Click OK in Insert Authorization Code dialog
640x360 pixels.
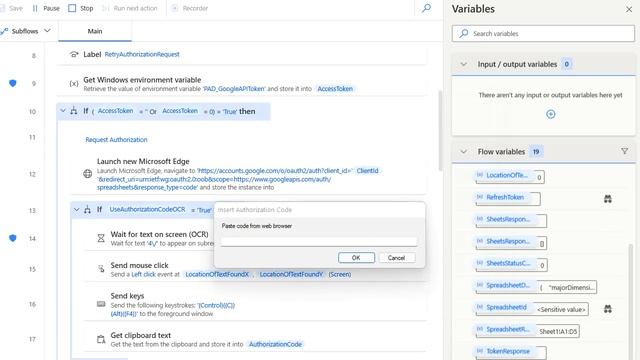pos(356,258)
